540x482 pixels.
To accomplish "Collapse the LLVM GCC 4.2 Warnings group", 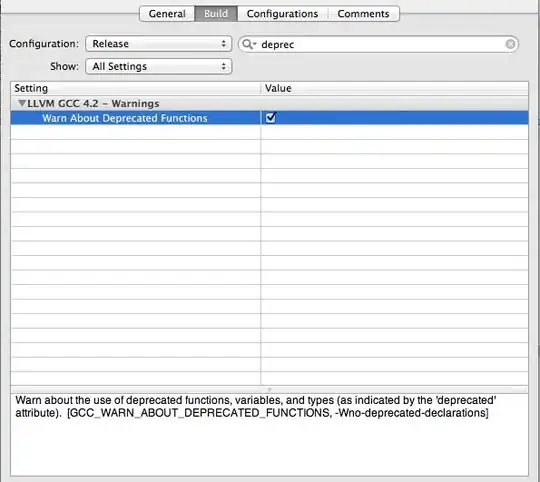I will [22, 103].
